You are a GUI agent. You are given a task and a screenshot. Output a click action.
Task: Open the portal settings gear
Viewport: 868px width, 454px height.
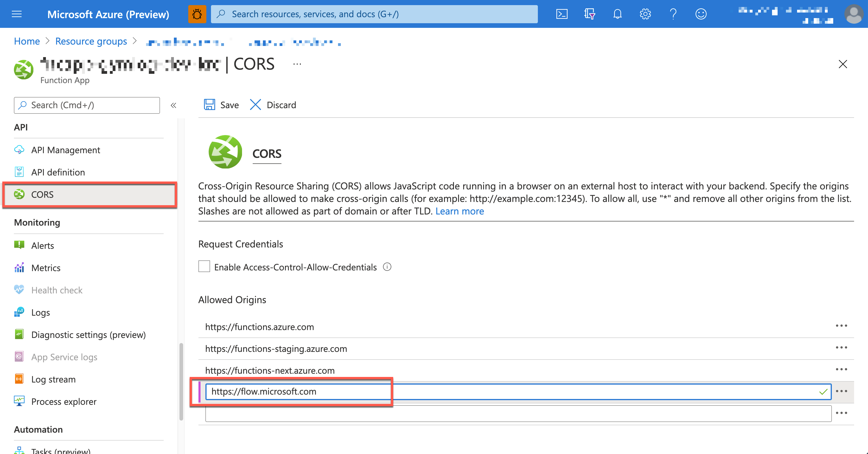645,14
